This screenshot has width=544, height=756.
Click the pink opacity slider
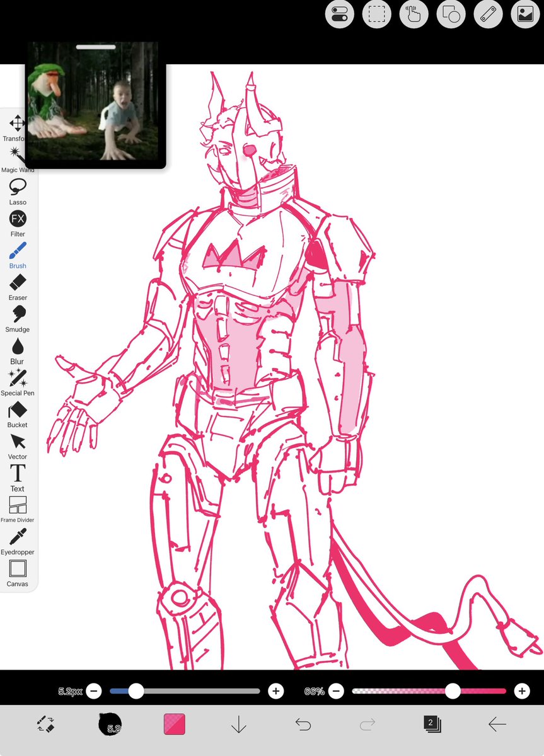(429, 691)
